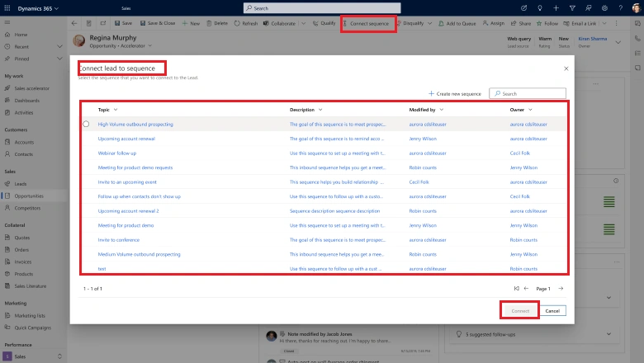The height and width of the screenshot is (363, 644).
Task: Click Collaborate in the command bar
Action: click(279, 23)
